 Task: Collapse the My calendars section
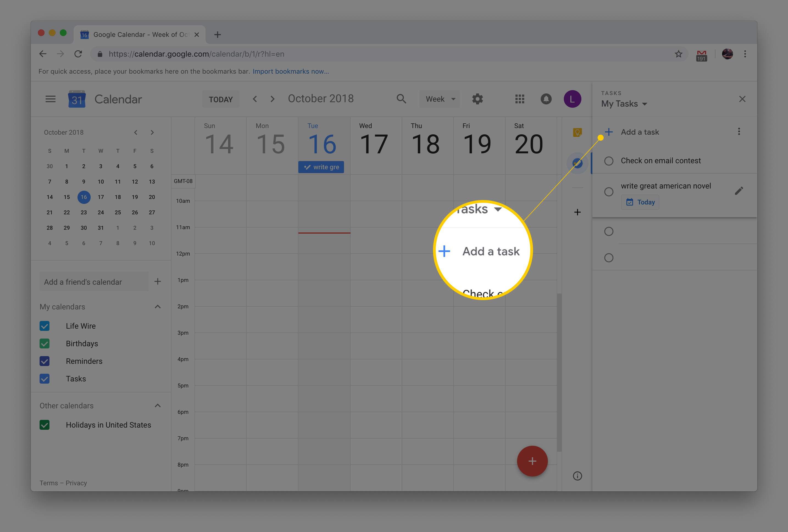(157, 306)
